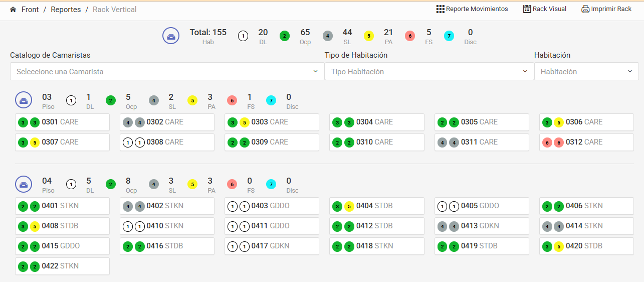Expand the Seleccione una Camarista dropdown
644x282 pixels.
pyautogui.click(x=167, y=71)
